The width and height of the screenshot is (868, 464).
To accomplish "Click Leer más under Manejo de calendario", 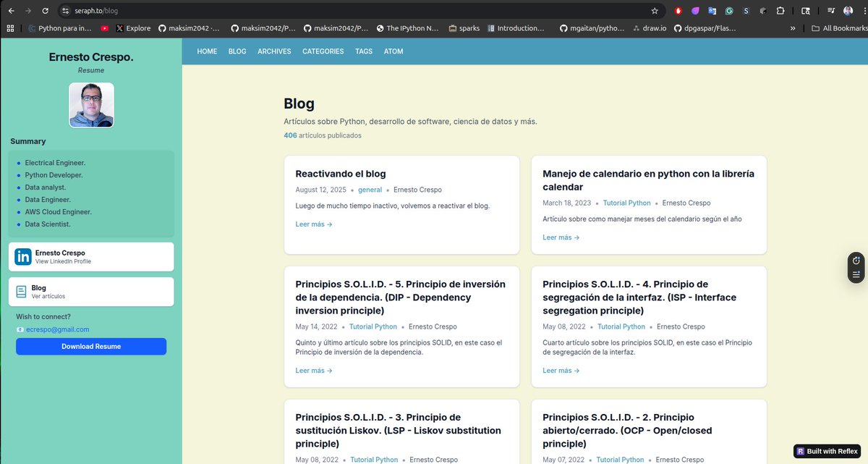I will click(x=561, y=237).
